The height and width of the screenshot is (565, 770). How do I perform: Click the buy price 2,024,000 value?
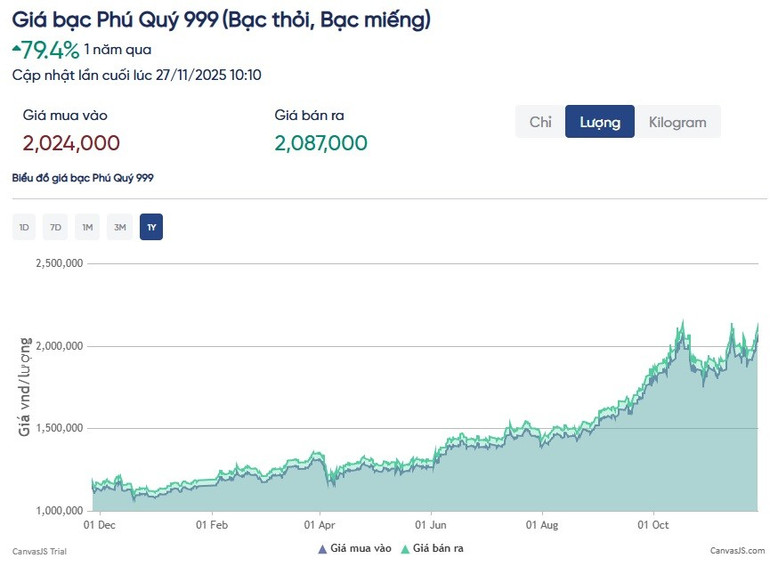pyautogui.click(x=71, y=143)
